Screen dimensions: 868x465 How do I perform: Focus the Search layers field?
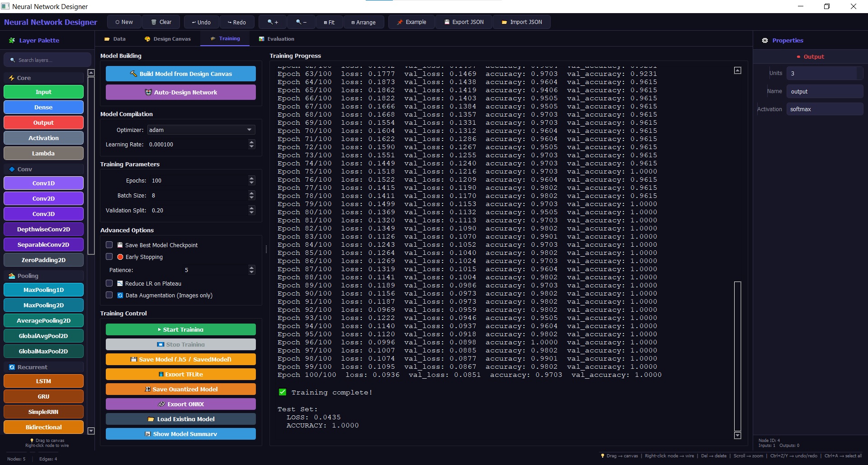47,60
